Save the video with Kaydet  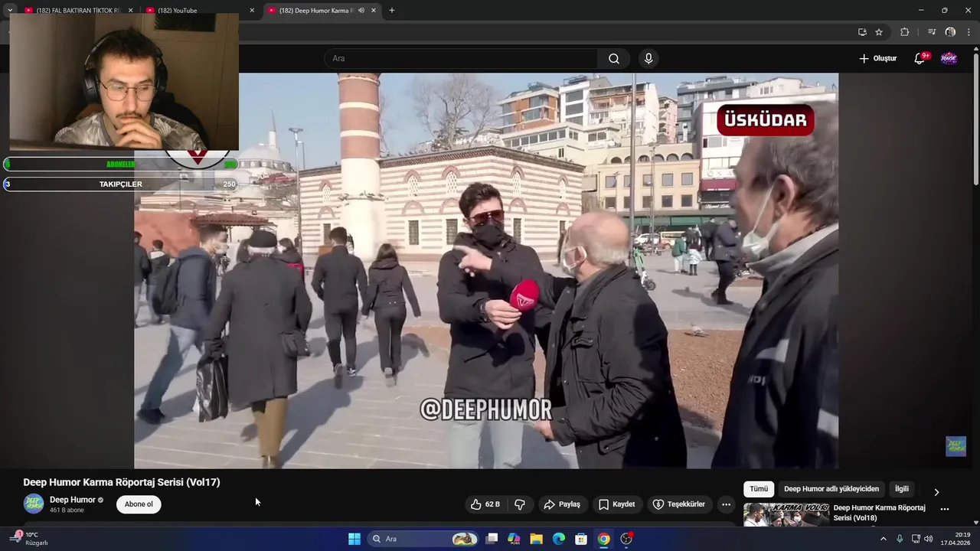point(616,504)
